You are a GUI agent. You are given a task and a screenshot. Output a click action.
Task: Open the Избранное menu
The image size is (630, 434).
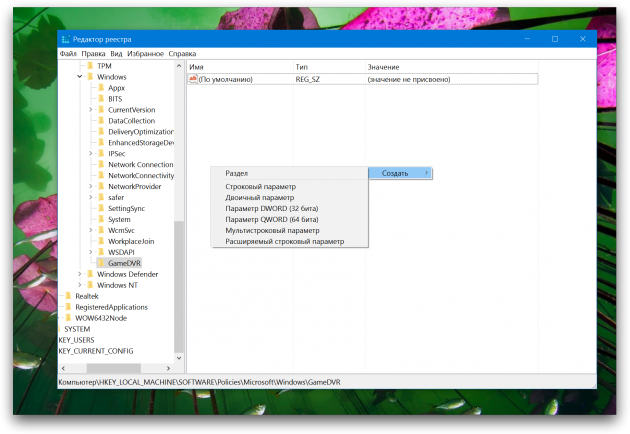click(x=145, y=53)
